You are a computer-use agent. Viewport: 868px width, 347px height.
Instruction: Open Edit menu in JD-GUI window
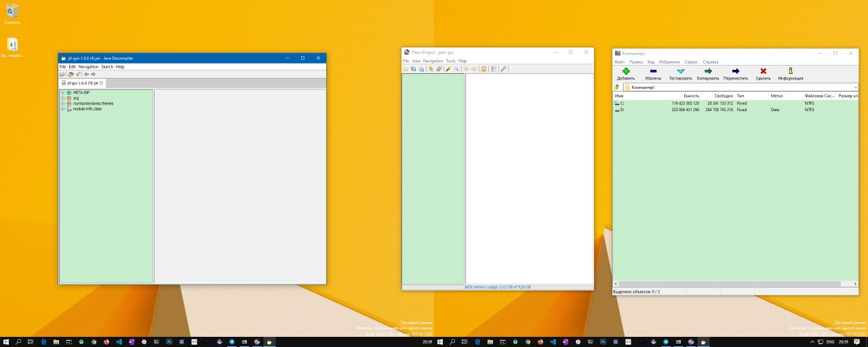72,66
